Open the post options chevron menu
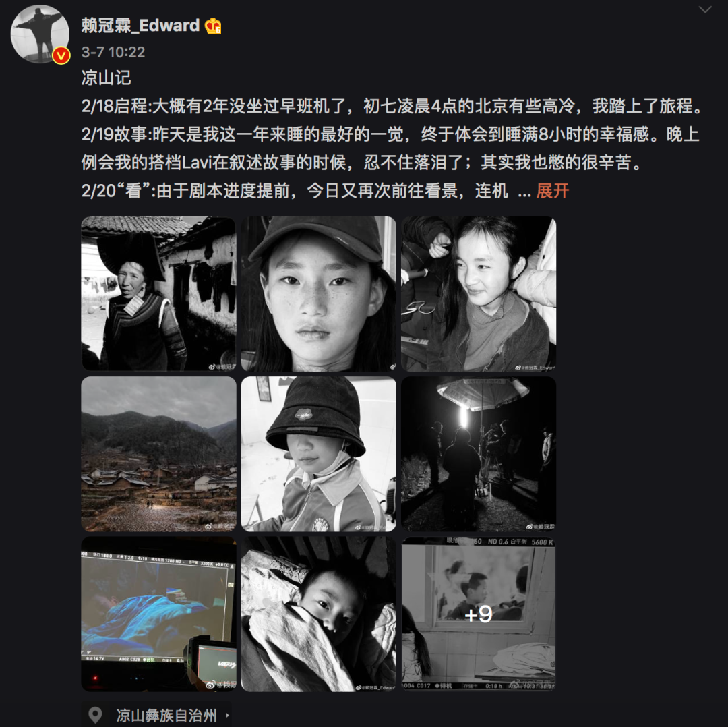 coord(705,9)
